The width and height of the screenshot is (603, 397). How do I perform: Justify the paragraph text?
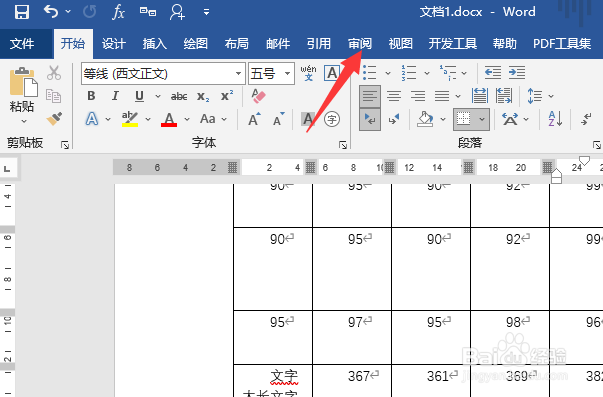click(x=442, y=96)
